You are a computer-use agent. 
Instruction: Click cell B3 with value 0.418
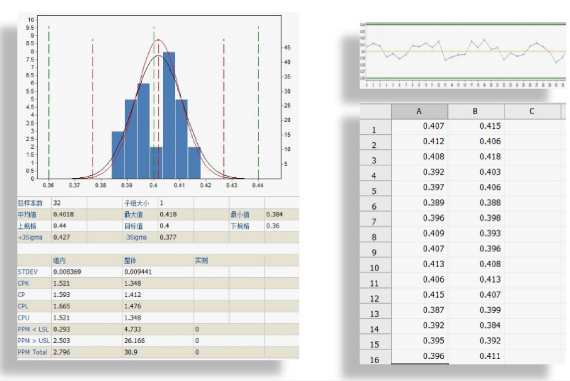(476, 157)
